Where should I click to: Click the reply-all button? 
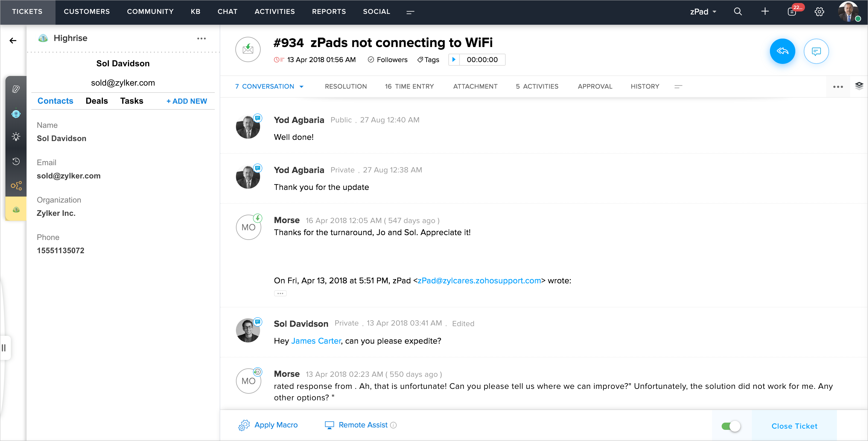(x=782, y=51)
